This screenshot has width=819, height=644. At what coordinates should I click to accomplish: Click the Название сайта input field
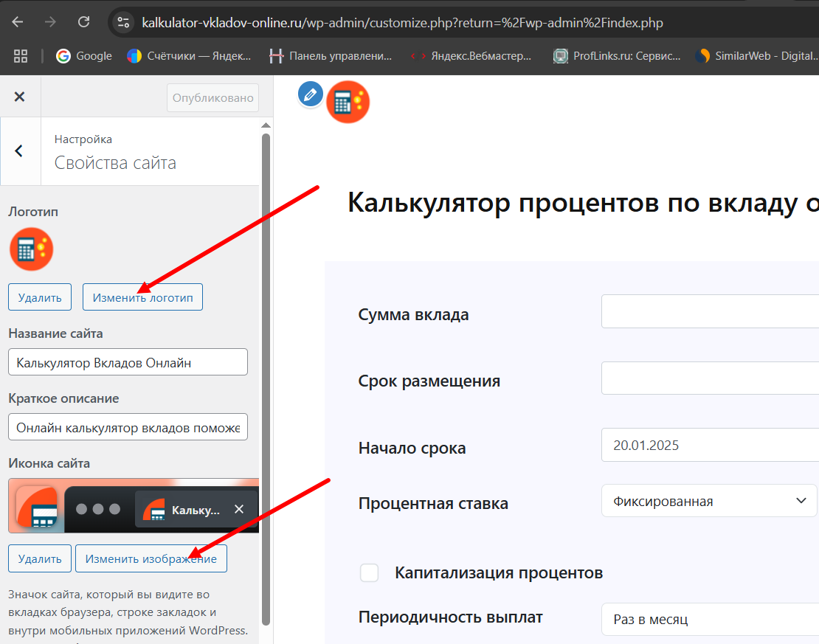click(127, 361)
